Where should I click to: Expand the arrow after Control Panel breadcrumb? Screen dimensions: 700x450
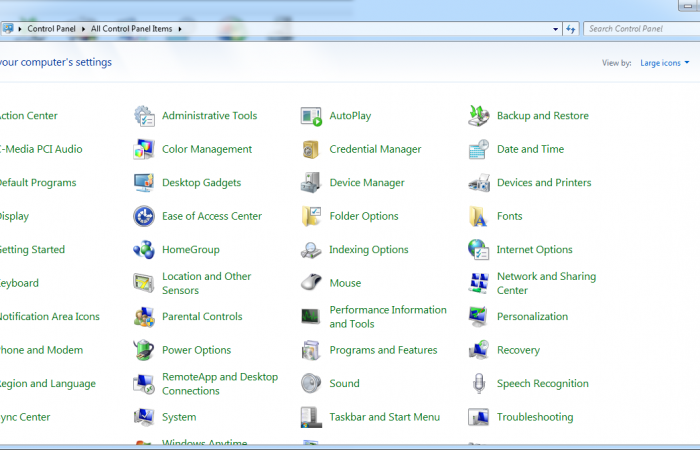pos(83,29)
